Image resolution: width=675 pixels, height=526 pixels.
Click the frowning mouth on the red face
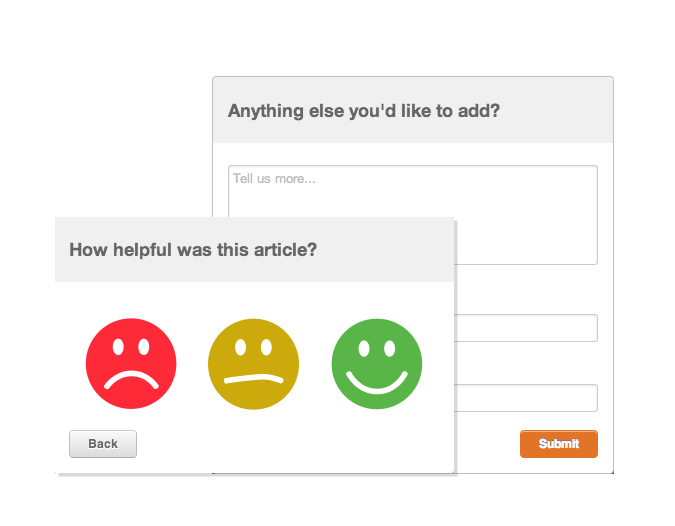(131, 380)
